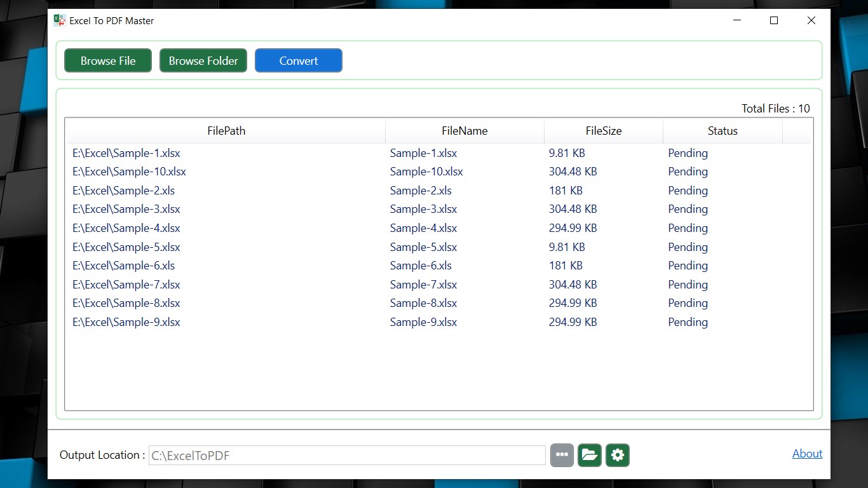This screenshot has width=868, height=488.
Task: Click the 181 KB size of Sample-6.xls
Action: 566,266
